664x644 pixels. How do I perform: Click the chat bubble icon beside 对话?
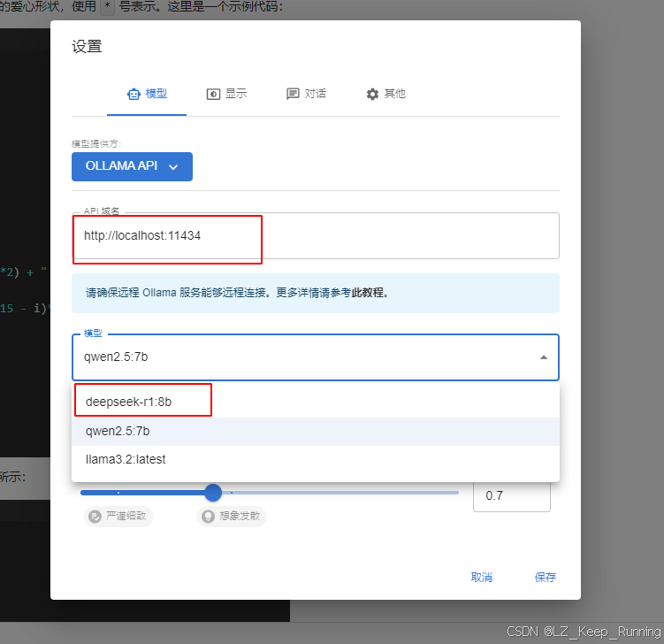pos(293,94)
